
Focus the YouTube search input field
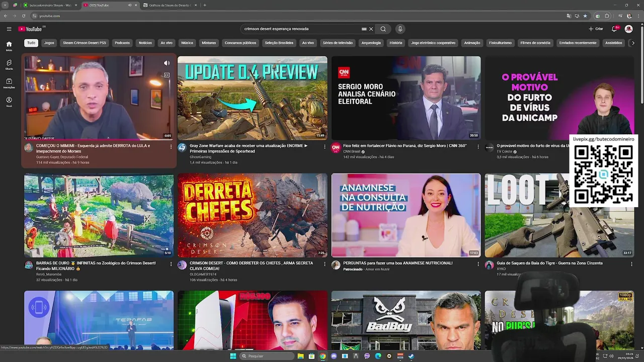[x=302, y=29]
